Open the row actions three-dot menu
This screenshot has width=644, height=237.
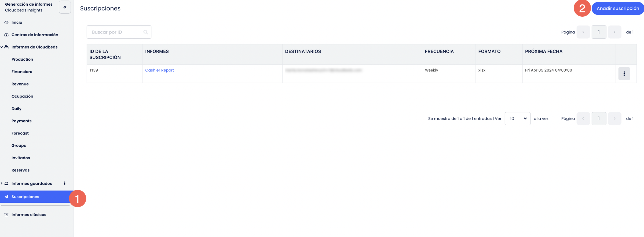coord(624,74)
